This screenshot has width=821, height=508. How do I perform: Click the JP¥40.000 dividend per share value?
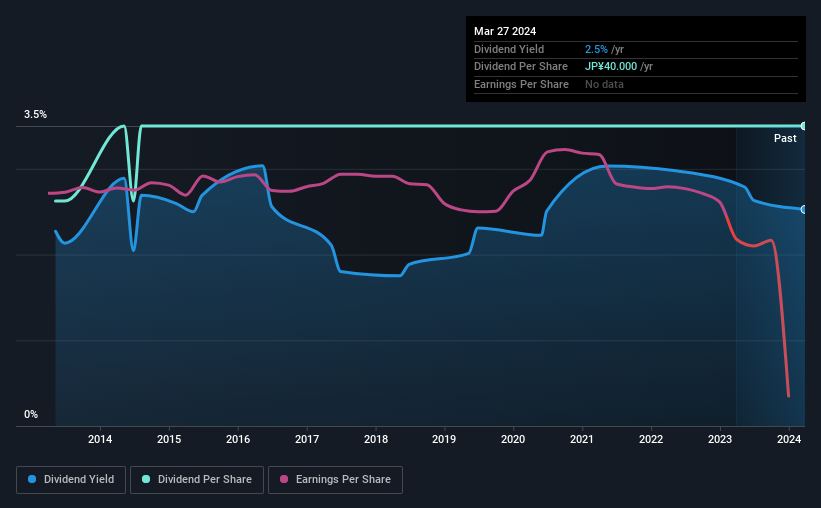611,67
